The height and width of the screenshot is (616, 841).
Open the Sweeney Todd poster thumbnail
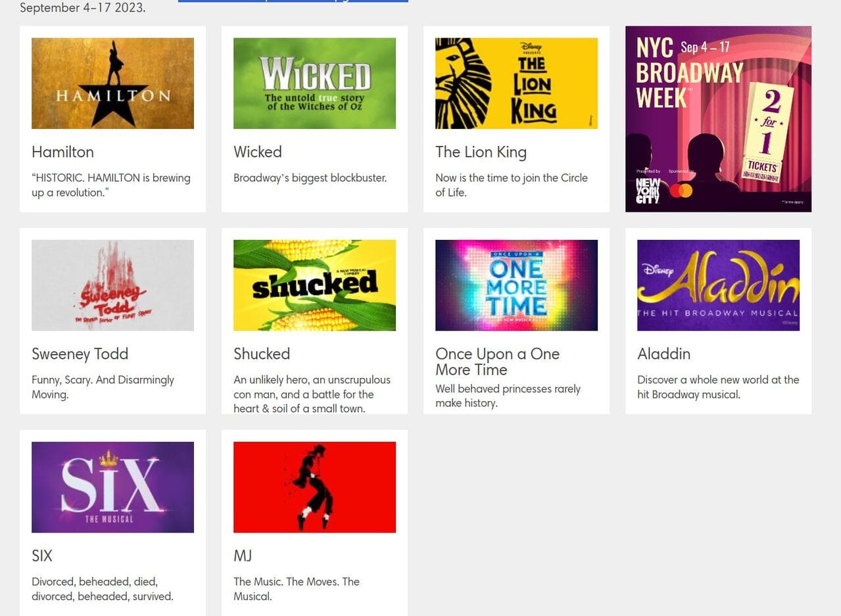click(x=112, y=285)
